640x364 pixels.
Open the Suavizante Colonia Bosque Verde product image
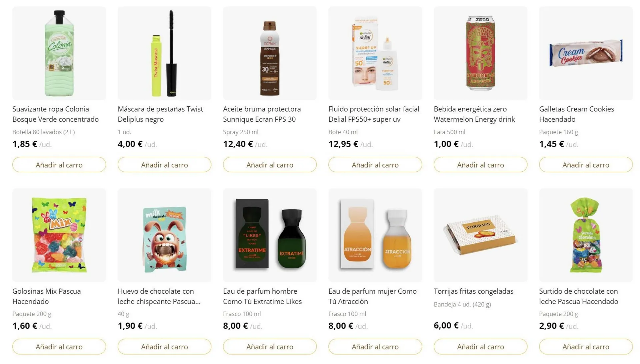click(x=59, y=53)
